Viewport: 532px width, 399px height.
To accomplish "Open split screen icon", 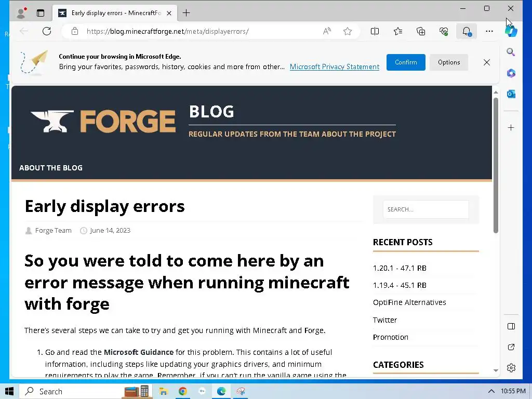I will pyautogui.click(x=375, y=31).
